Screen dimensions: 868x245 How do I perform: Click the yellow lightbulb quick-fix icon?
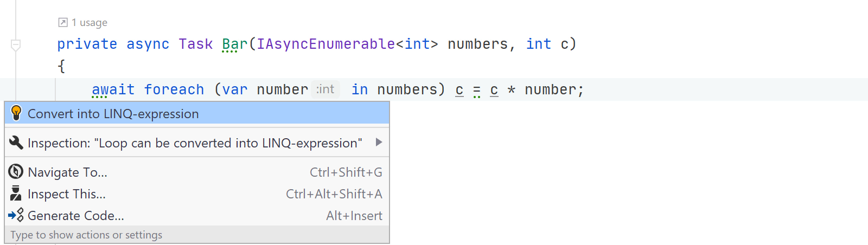[16, 113]
